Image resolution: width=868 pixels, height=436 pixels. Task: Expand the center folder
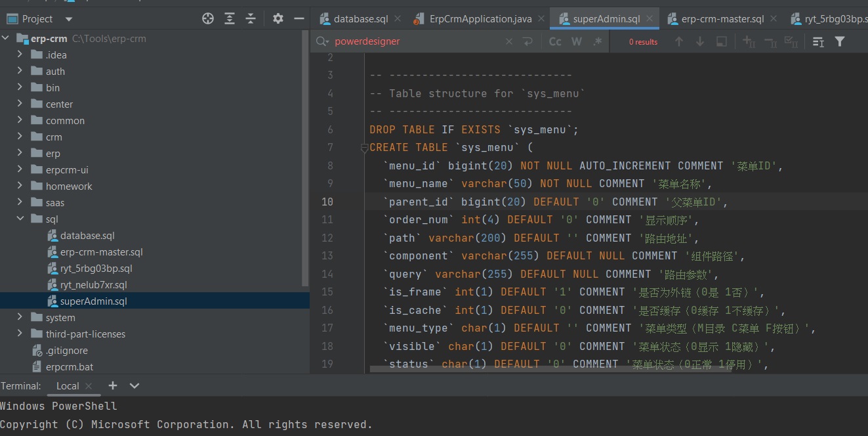click(20, 104)
